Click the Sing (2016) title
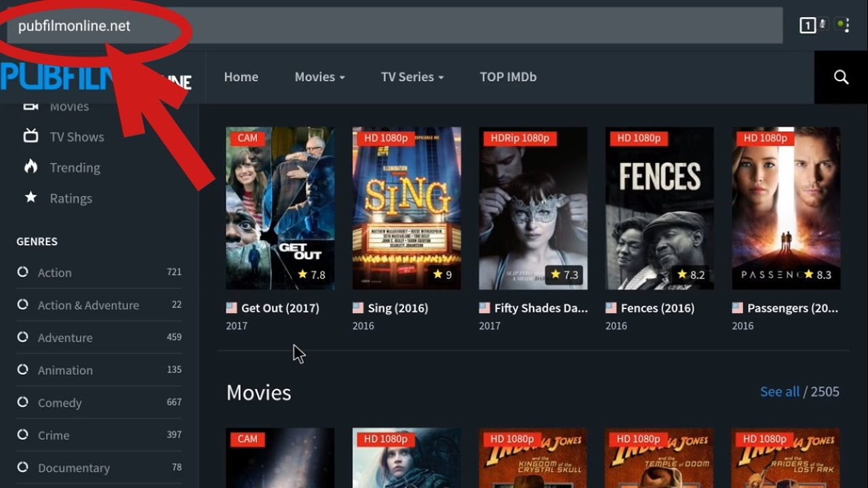868x488 pixels. click(x=397, y=308)
